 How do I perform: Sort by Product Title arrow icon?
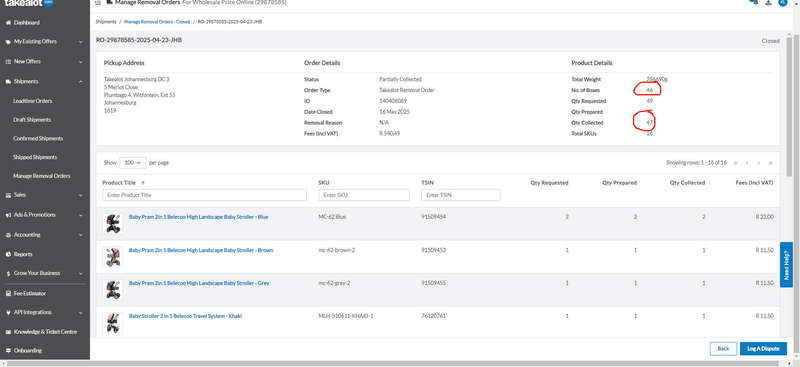click(143, 183)
